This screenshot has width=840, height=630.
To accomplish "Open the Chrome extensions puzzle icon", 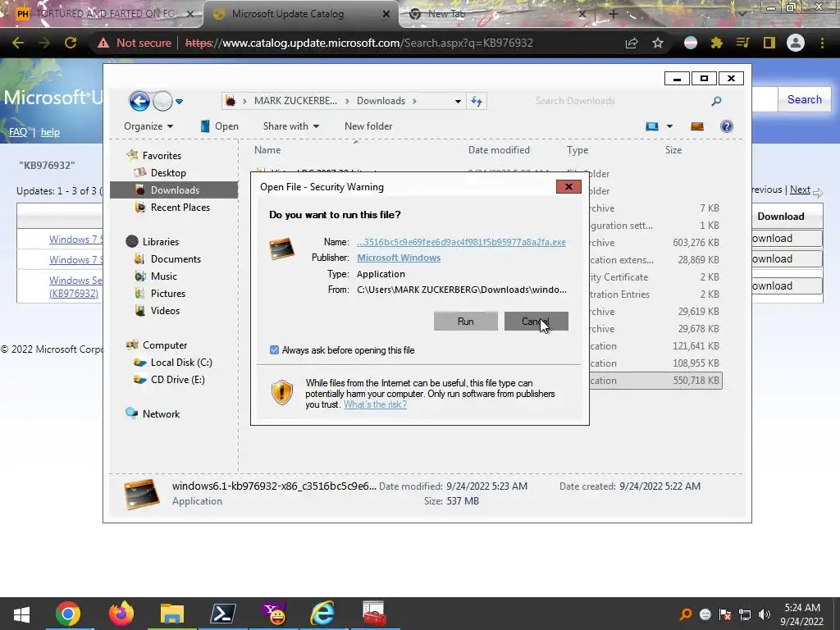I will 716,43.
